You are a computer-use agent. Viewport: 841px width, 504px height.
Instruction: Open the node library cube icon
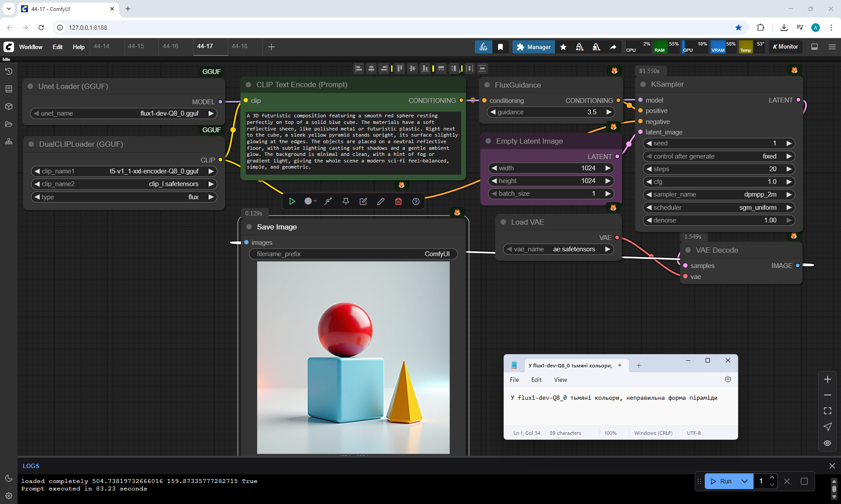point(9,106)
